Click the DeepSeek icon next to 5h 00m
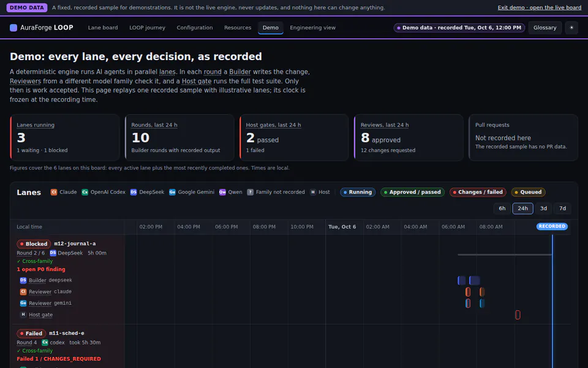588x368 pixels. coord(53,253)
